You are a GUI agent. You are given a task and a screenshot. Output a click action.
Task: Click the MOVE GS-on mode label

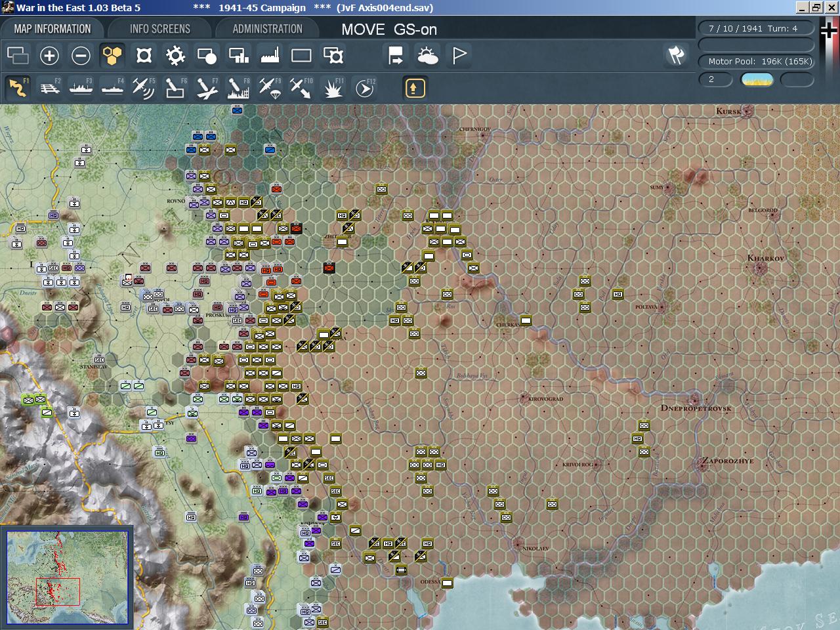tap(389, 30)
